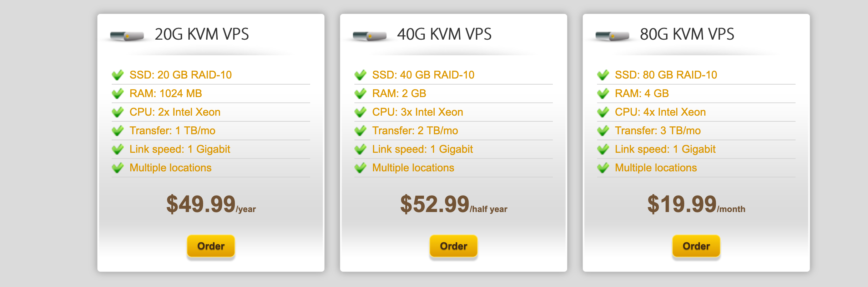Order the 20G KVM VPS plan
Image resolution: width=868 pixels, height=287 pixels.
click(x=211, y=246)
